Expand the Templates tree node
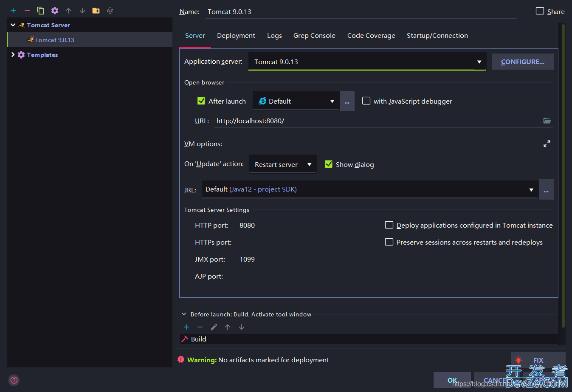Screen dimensions: 572x392 [13, 55]
